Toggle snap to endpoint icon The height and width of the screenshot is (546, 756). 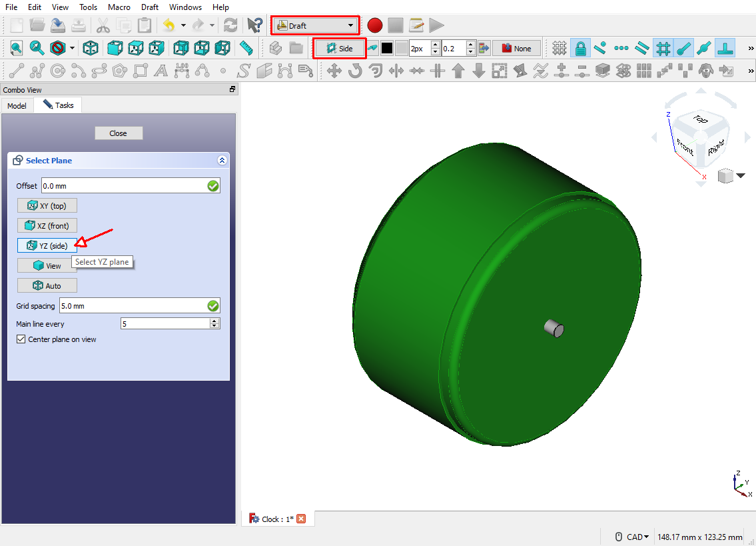[683, 48]
